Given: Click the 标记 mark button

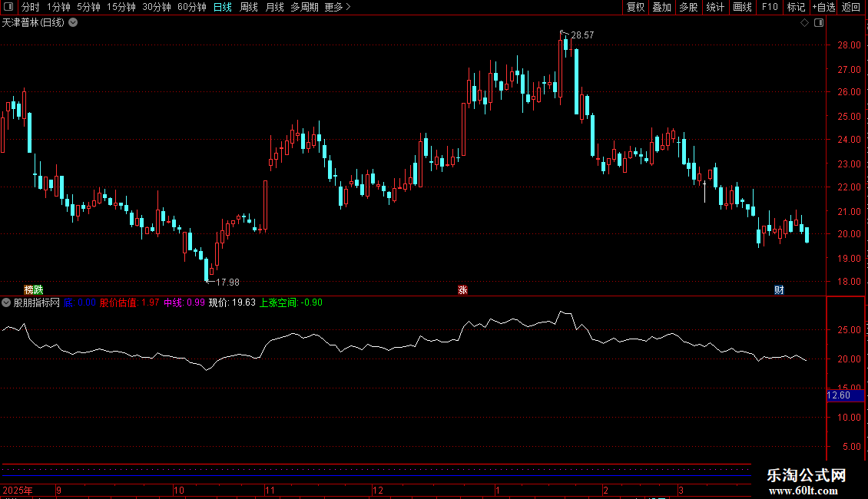Looking at the screenshot, I should [x=796, y=7].
